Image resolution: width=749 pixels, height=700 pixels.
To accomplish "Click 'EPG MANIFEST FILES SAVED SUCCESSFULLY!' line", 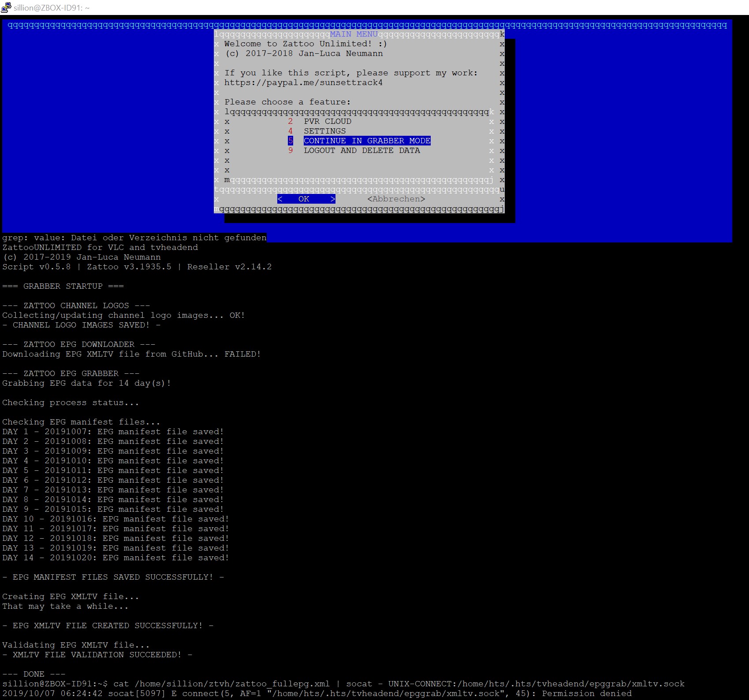I will [x=113, y=577].
